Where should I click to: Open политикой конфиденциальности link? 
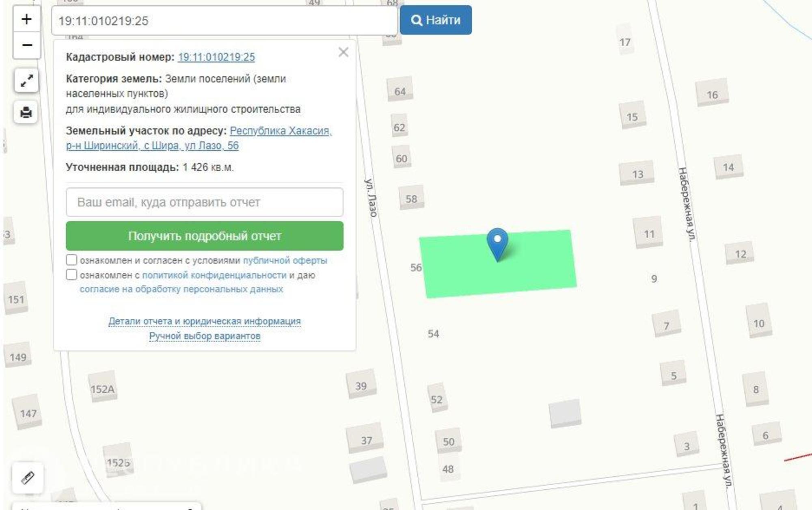pos(214,275)
